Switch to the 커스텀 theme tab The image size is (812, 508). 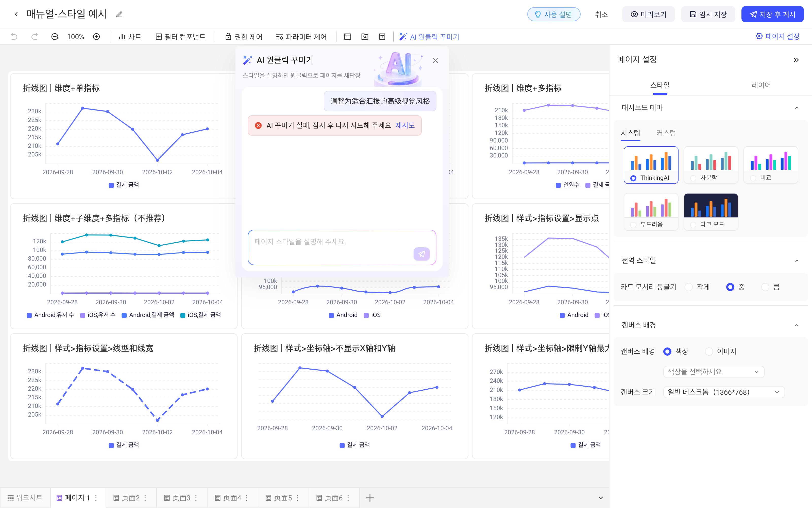(666, 133)
